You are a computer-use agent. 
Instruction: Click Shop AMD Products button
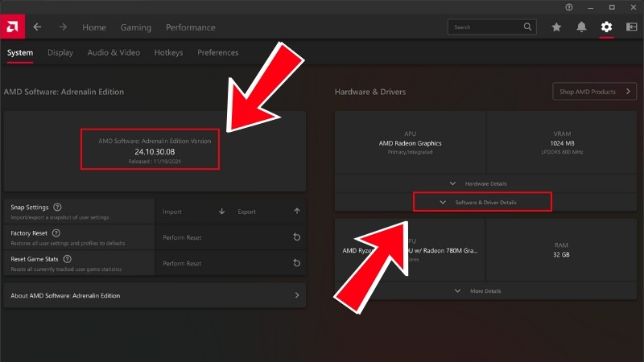click(x=595, y=92)
